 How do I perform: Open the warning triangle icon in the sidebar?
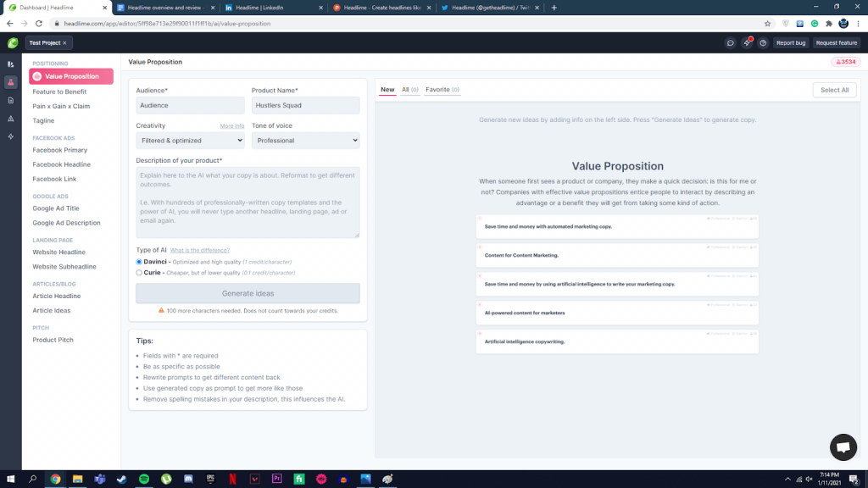pyautogui.click(x=10, y=119)
